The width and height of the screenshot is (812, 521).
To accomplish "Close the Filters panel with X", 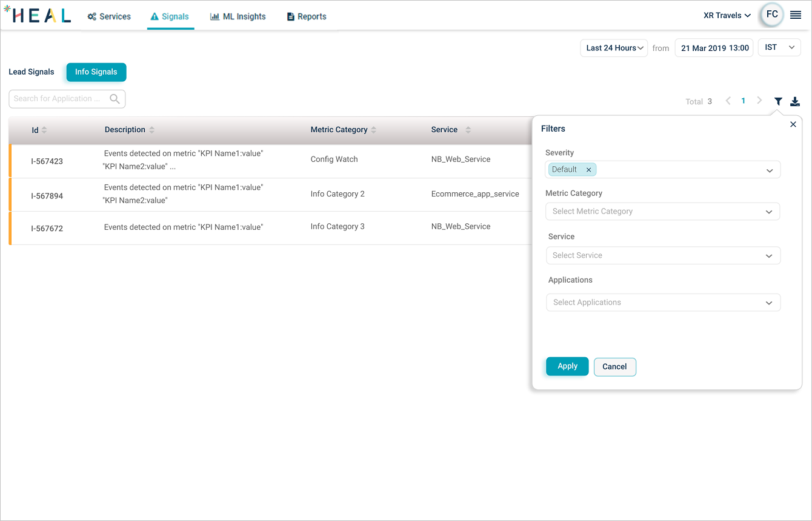I will coord(793,124).
